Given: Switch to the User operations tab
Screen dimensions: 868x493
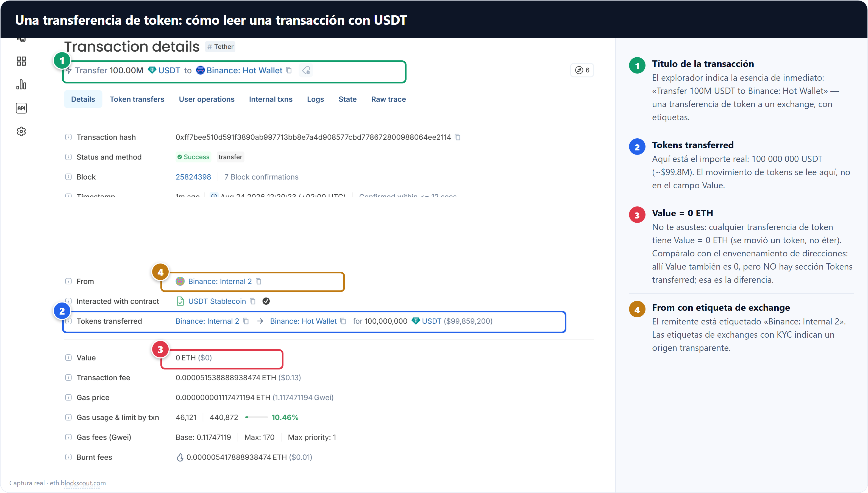Looking at the screenshot, I should (x=207, y=99).
